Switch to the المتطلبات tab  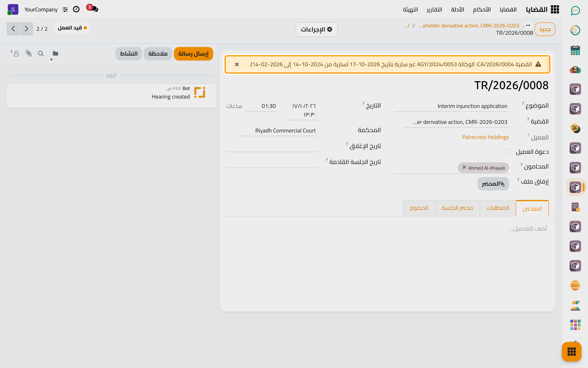[x=498, y=208]
